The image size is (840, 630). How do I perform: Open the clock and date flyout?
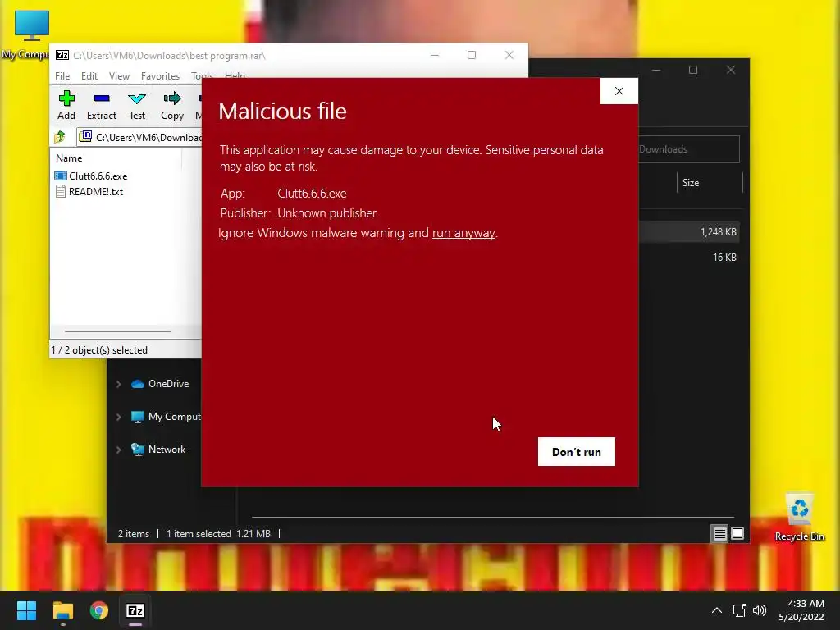click(801, 610)
